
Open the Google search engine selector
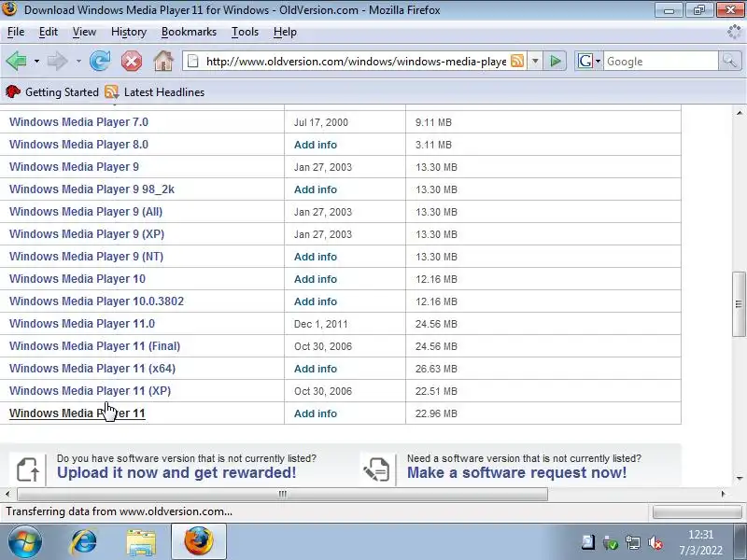(589, 61)
